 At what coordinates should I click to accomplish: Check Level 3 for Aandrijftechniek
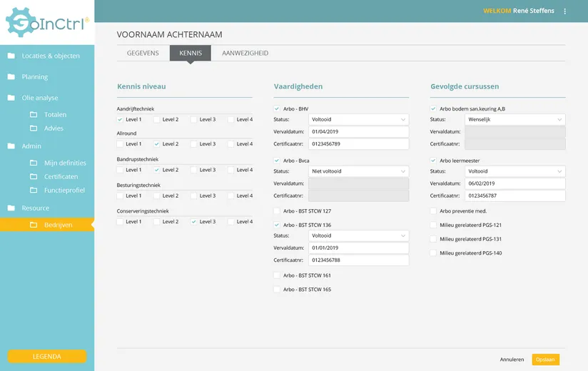point(194,119)
